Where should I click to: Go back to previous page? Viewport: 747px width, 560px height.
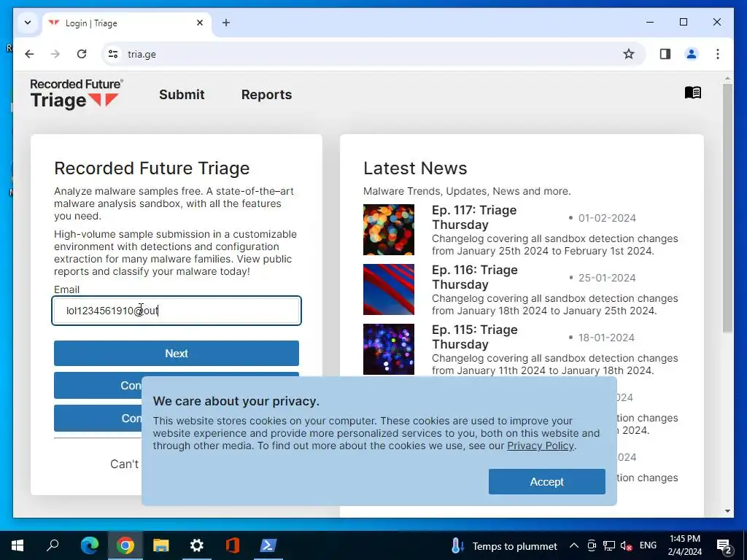click(x=29, y=54)
